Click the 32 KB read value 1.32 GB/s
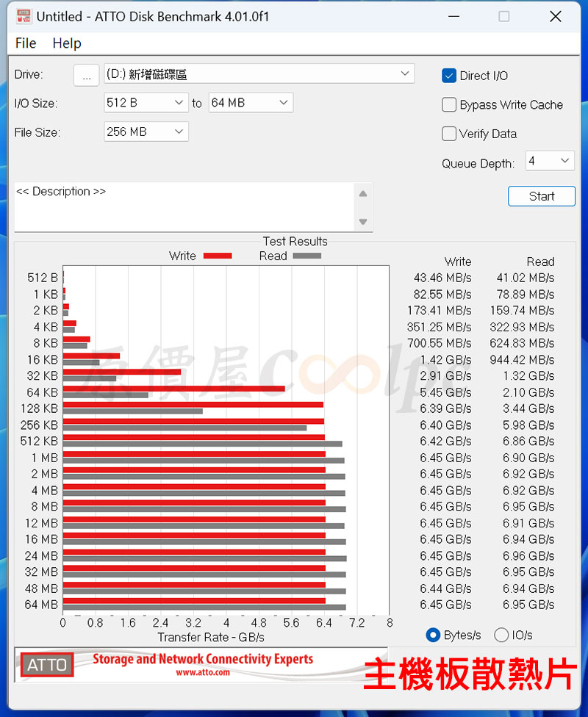 click(528, 376)
